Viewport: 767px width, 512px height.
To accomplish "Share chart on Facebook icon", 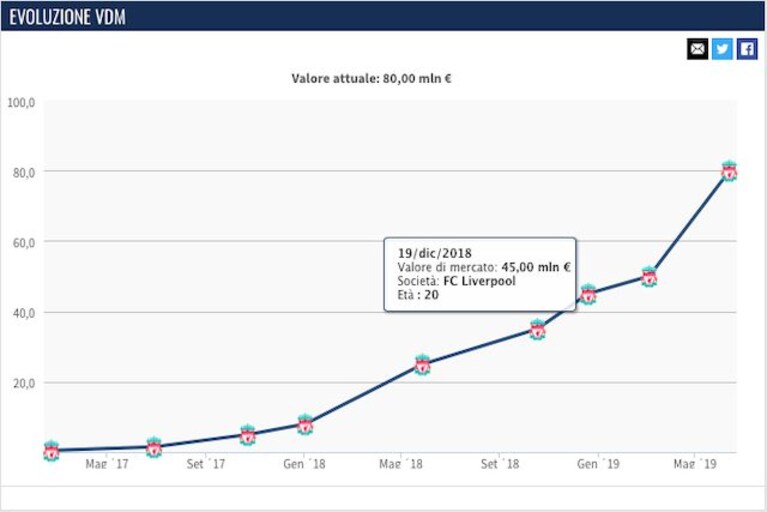I will (x=747, y=49).
